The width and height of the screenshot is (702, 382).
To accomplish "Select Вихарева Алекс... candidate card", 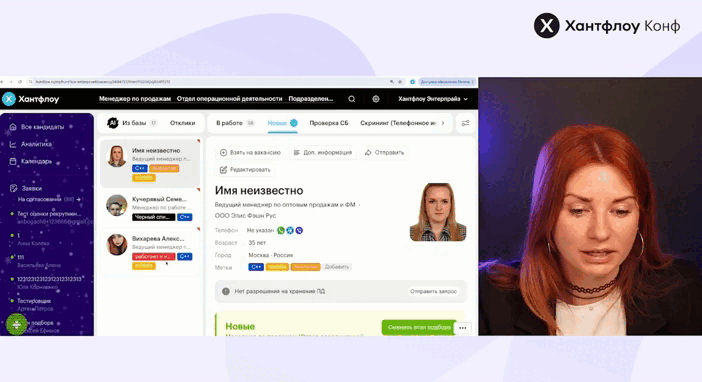I will [x=150, y=251].
